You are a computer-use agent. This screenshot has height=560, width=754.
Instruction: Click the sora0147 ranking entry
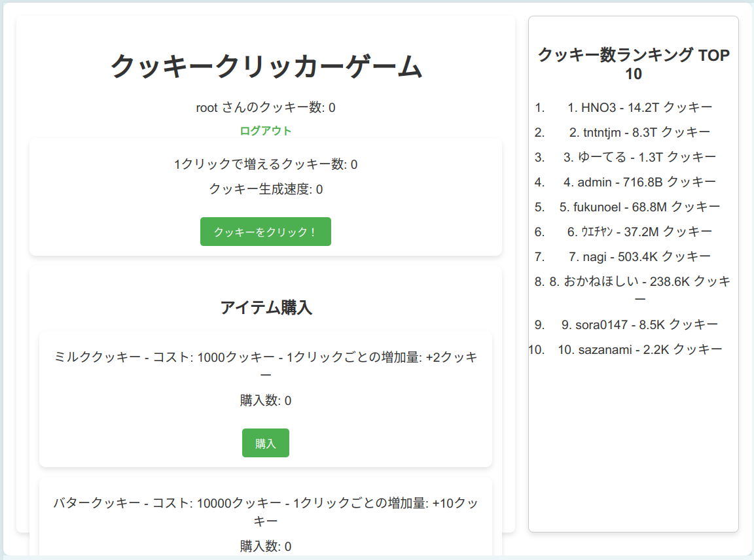(639, 324)
